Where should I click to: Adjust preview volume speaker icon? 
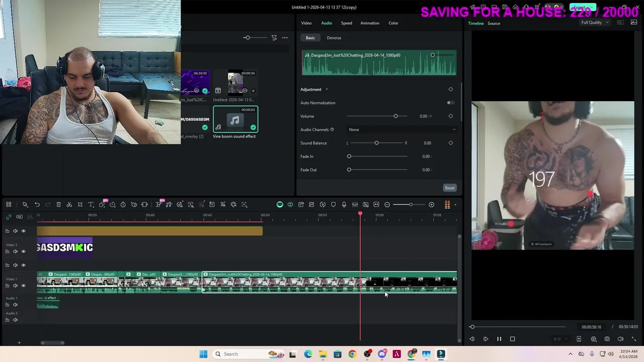tap(620, 339)
